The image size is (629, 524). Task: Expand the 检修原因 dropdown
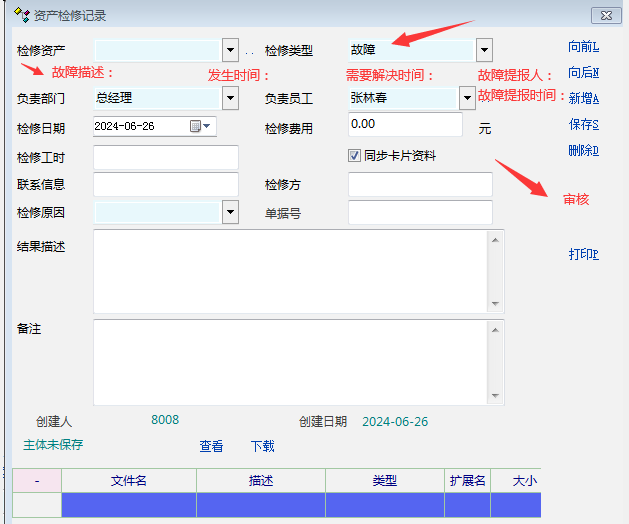231,212
